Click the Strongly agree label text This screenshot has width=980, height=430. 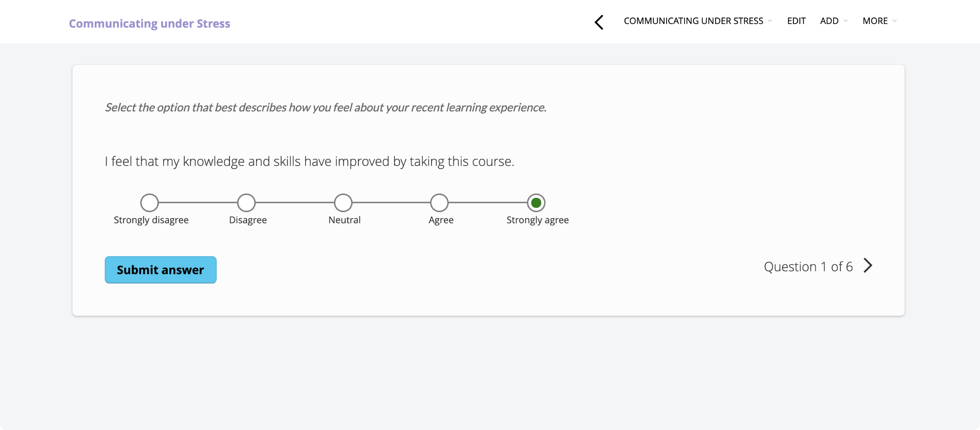pos(538,220)
